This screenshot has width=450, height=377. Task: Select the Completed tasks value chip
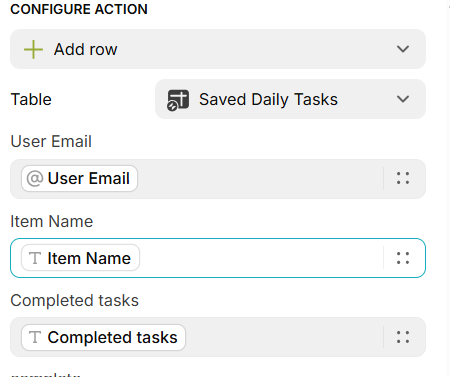(103, 337)
